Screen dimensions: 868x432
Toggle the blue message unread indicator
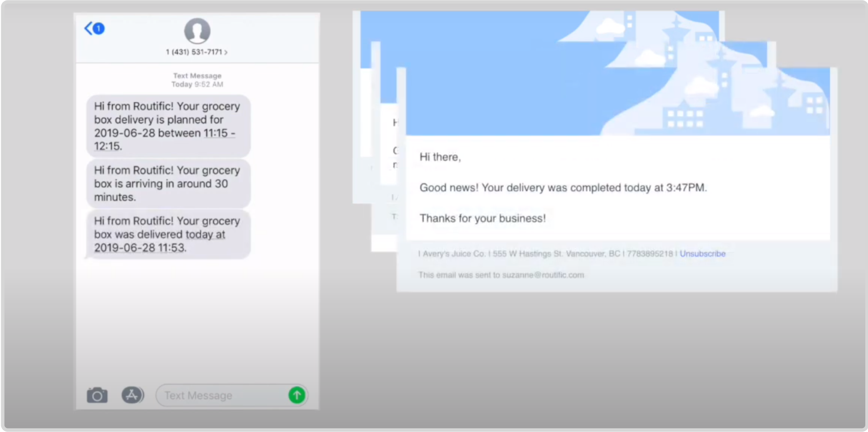98,28
